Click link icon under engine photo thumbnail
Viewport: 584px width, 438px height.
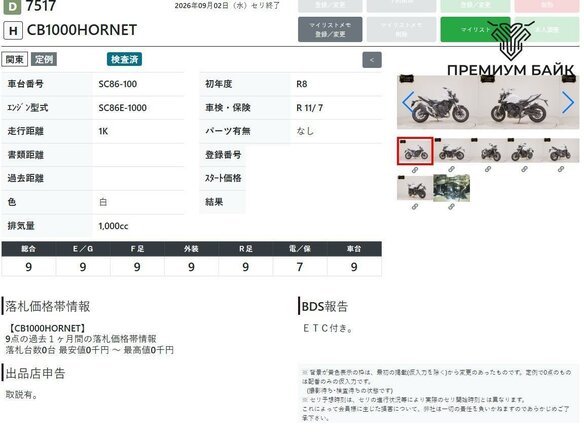451,207
